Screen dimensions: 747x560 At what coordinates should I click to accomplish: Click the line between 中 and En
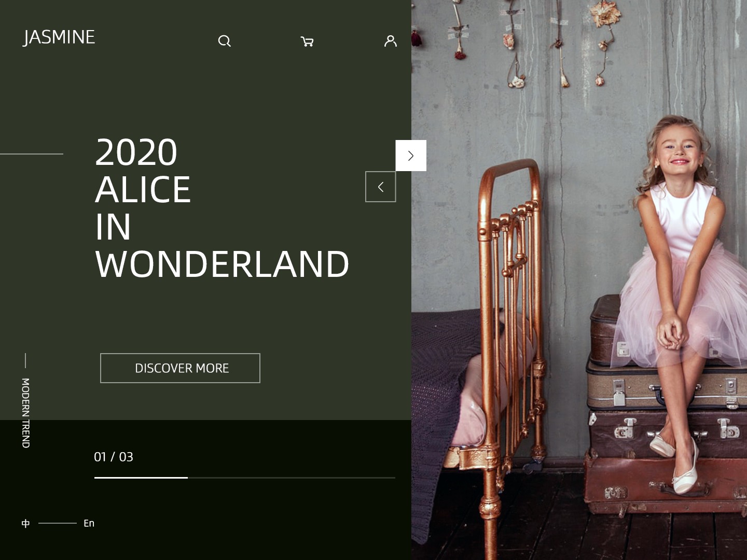(58, 523)
